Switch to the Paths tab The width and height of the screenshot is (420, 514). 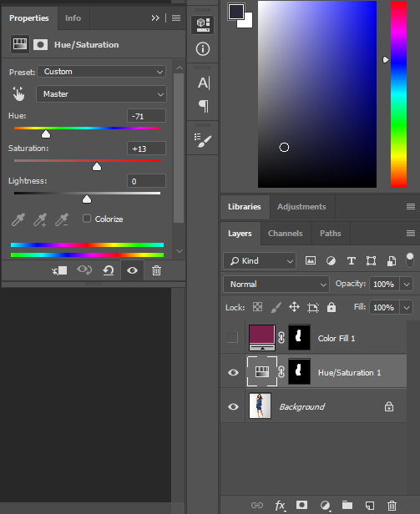[x=331, y=234]
